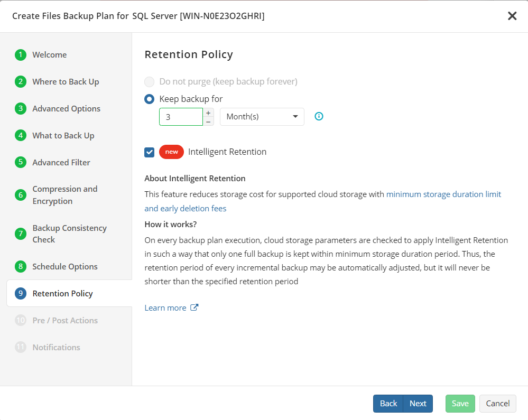Go to Where to Back Up step

[66, 82]
